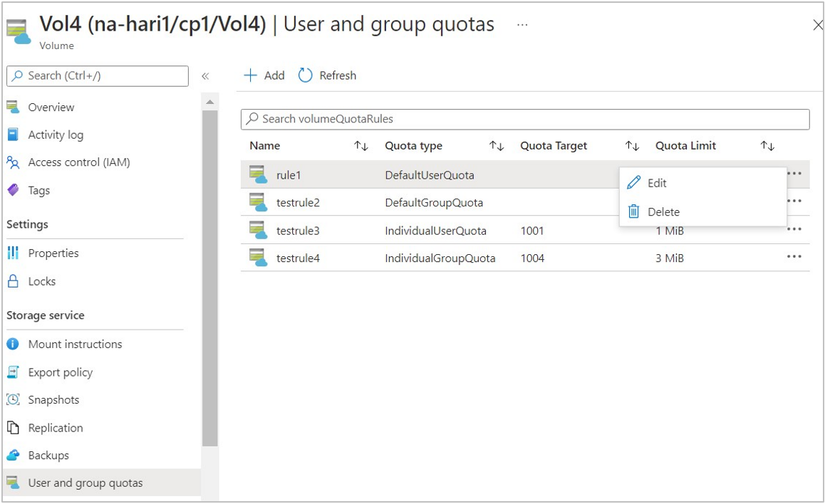825x504 pixels.
Task: Click the Refresh button label
Action: coord(338,75)
